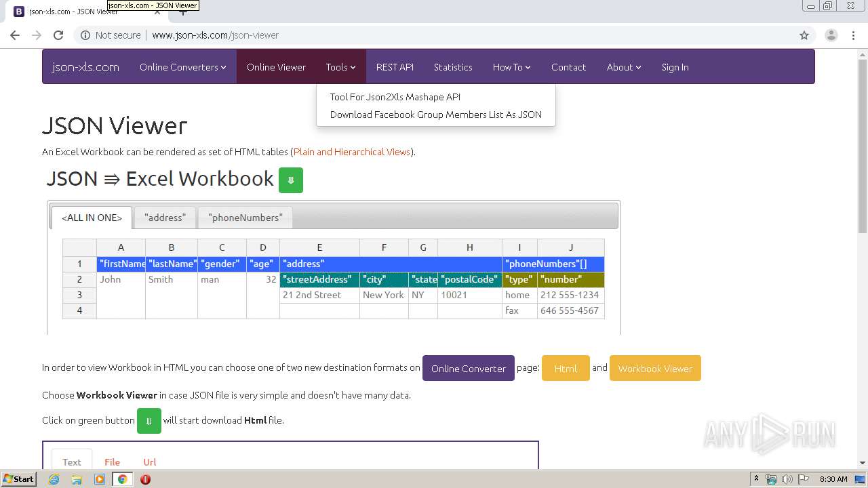Click green download button beside Excel Workbook heading
The height and width of the screenshot is (488, 868).
(291, 180)
